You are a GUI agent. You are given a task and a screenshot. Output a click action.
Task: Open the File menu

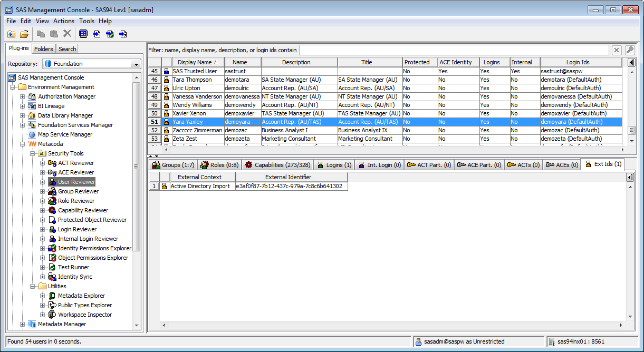click(x=11, y=21)
